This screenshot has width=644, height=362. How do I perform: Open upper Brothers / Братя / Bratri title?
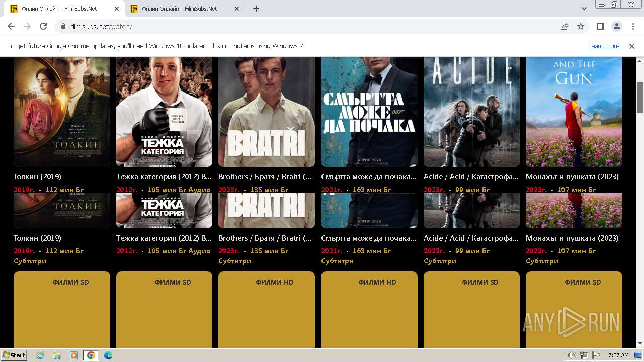pyautogui.click(x=265, y=177)
